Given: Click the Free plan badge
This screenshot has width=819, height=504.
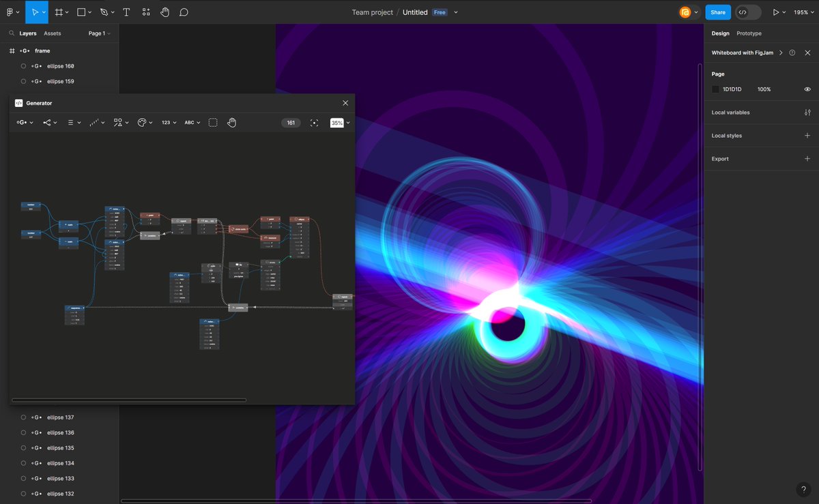Looking at the screenshot, I should tap(440, 12).
